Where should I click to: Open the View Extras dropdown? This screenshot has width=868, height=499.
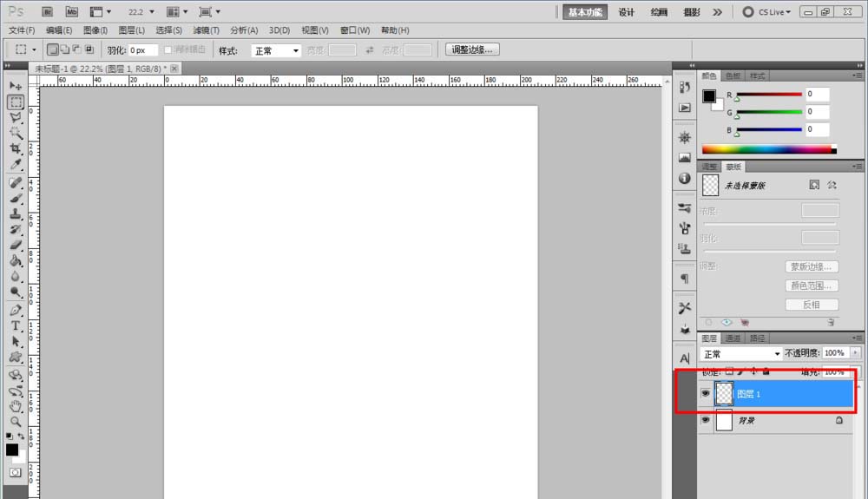point(100,11)
